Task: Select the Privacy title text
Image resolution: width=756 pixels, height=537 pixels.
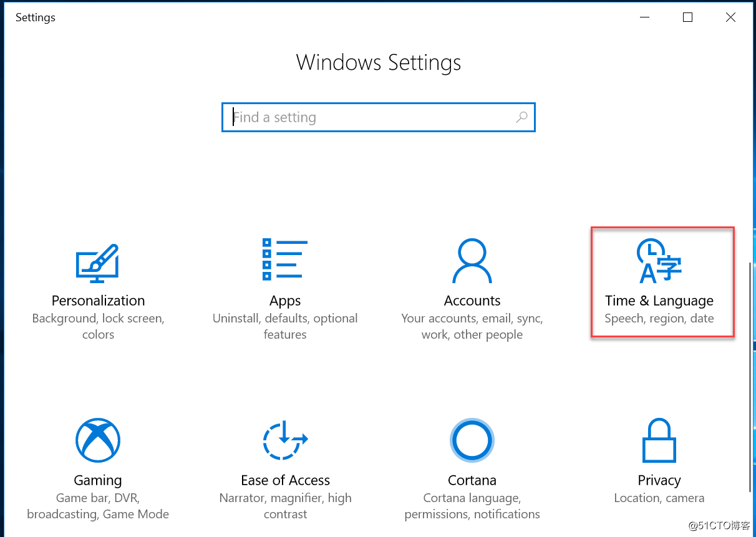Action: [659, 481]
